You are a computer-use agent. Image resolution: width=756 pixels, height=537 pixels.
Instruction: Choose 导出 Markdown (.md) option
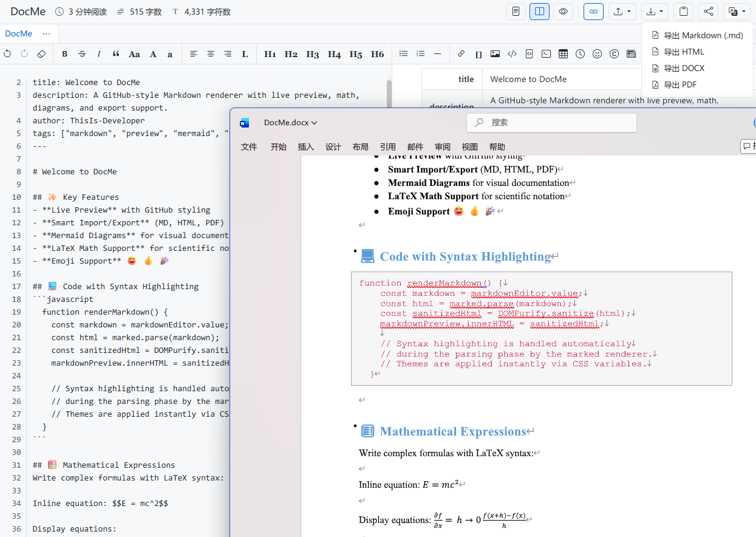coord(697,35)
